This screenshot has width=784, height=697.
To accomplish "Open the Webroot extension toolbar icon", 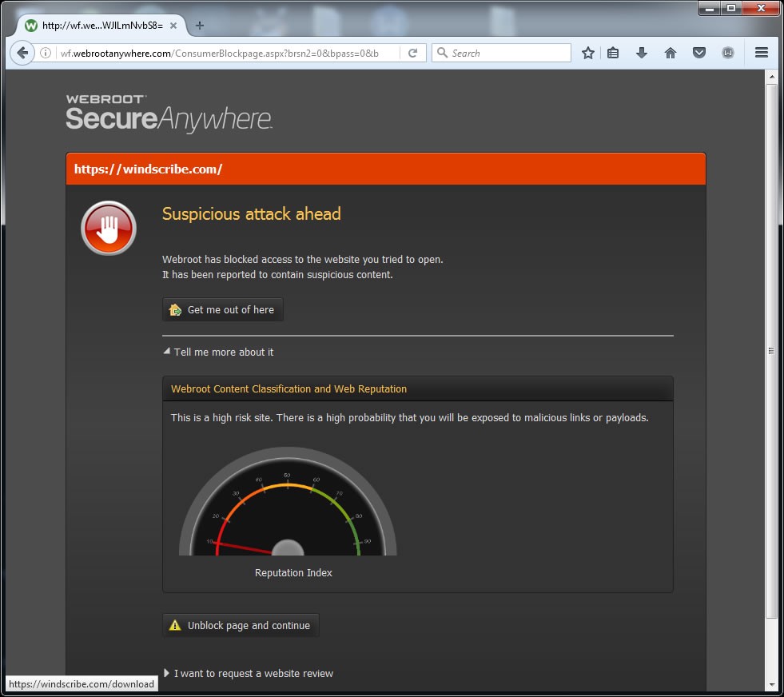I will coord(728,53).
